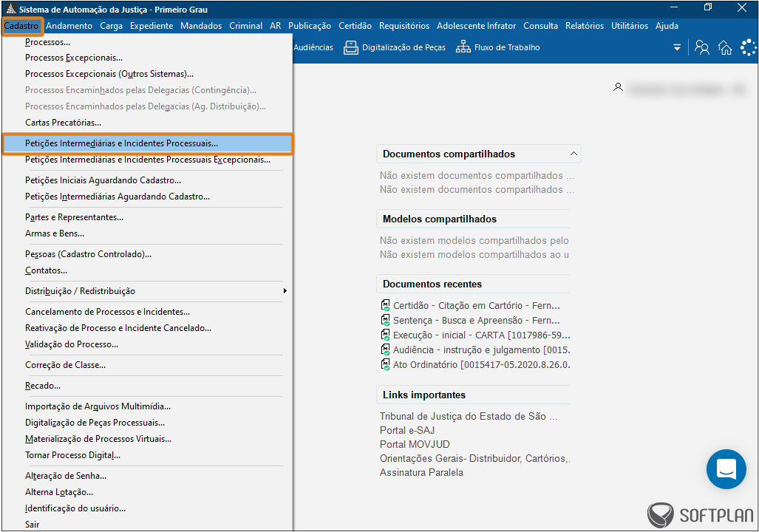Click the document icon beside Sentença - Busca e Apreensão
Image resolution: width=759 pixels, height=532 pixels.
pos(385,320)
